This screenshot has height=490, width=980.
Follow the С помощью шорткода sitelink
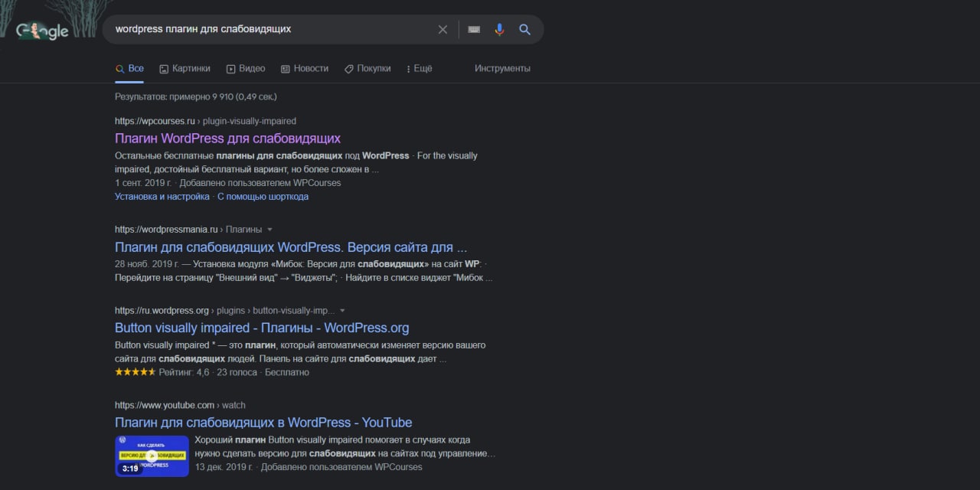[263, 196]
